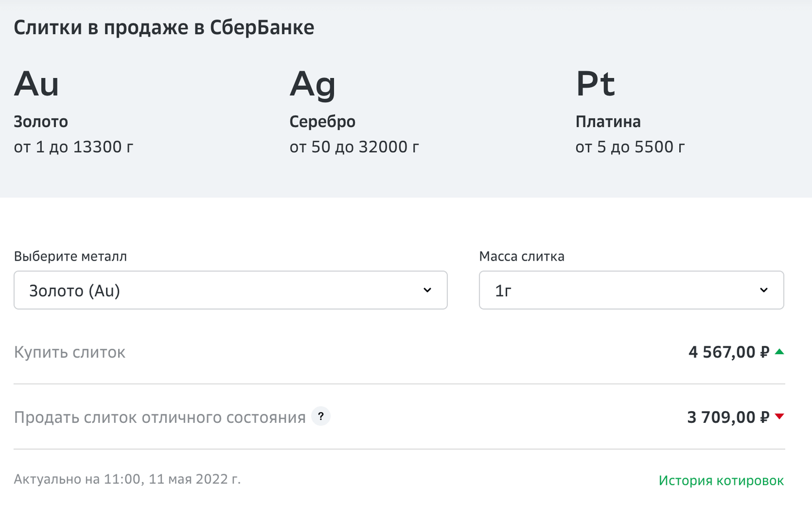Click the chevron arrow in the metal selector
The image size is (812, 506).
427,290
